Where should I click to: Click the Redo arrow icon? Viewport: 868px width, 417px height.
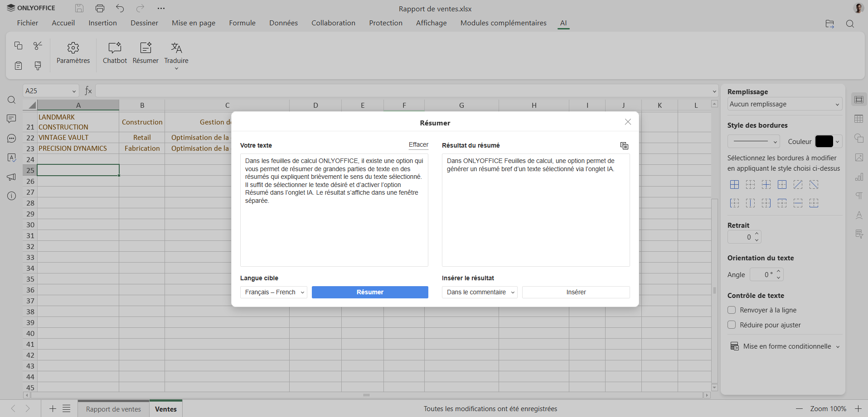[141, 8]
